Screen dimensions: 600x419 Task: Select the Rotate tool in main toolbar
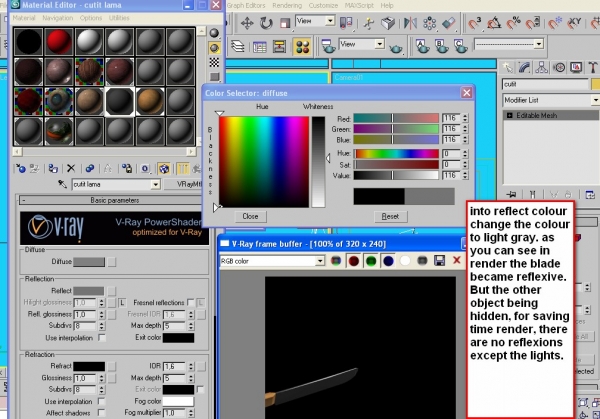266,23
